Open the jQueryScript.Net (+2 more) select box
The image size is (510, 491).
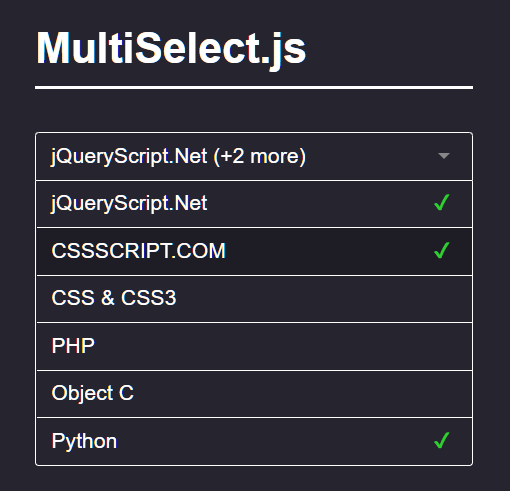tap(254, 156)
